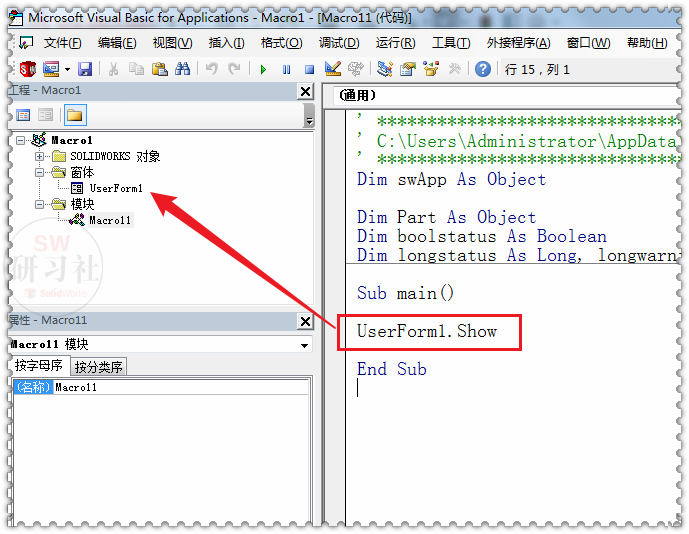Click the blue Help question mark icon

483,69
